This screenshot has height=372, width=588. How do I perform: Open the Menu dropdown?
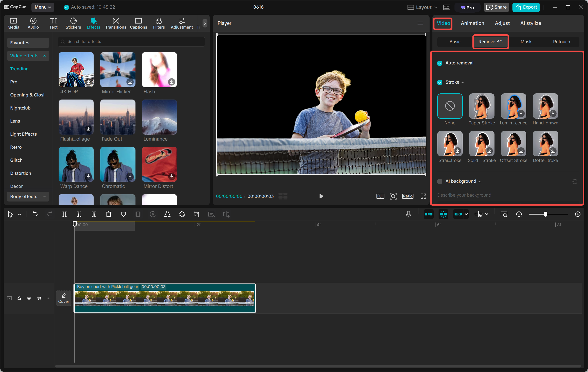pos(42,7)
